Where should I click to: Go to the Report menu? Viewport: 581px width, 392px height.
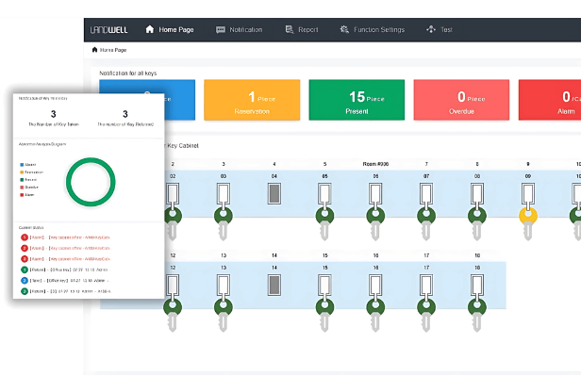(302, 29)
